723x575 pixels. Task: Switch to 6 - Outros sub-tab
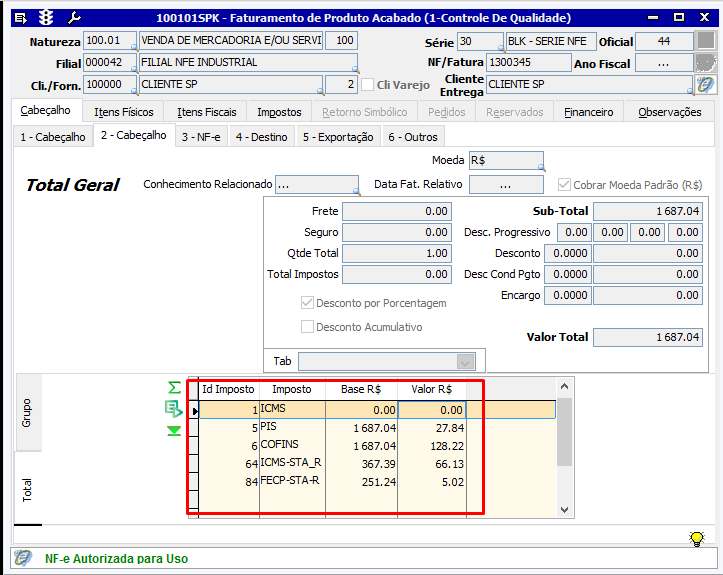(413, 137)
